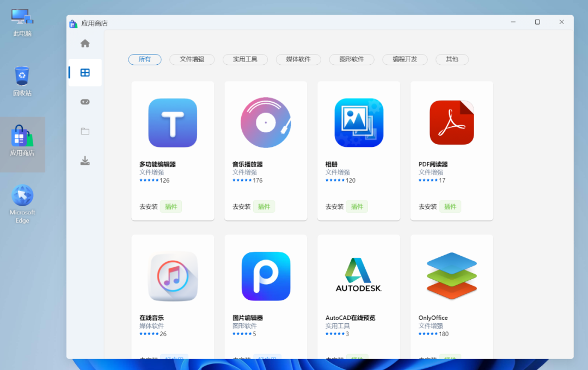Switch to the 文件增强 category tab

(x=192, y=60)
